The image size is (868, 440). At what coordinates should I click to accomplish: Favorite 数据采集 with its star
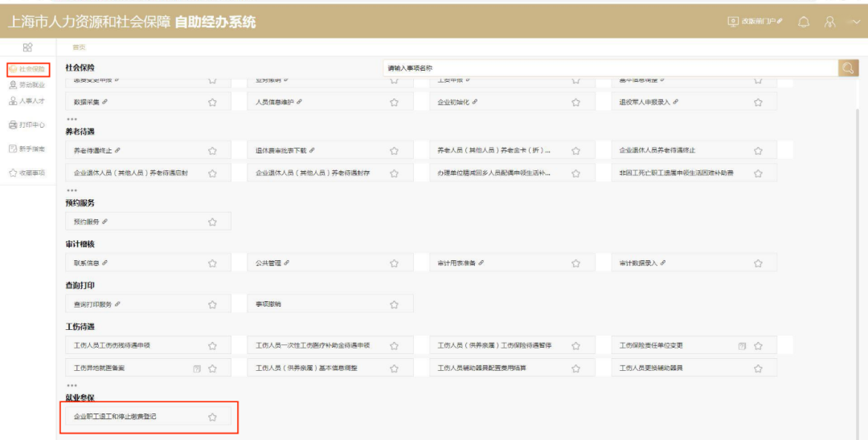tap(212, 102)
